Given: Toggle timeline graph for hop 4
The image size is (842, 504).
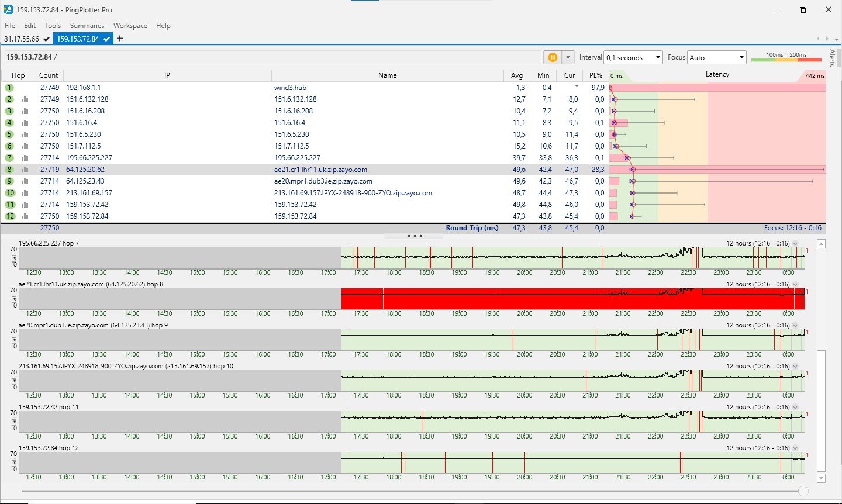Looking at the screenshot, I should tap(25, 123).
